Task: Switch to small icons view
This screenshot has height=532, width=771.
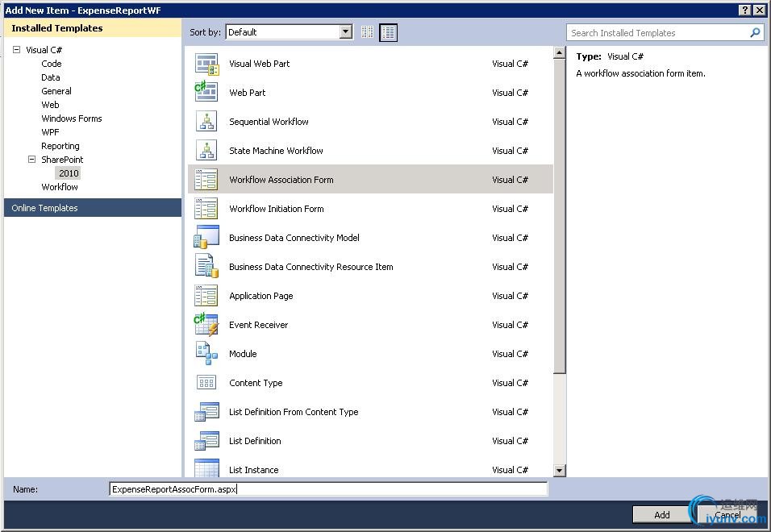Action: (367, 32)
